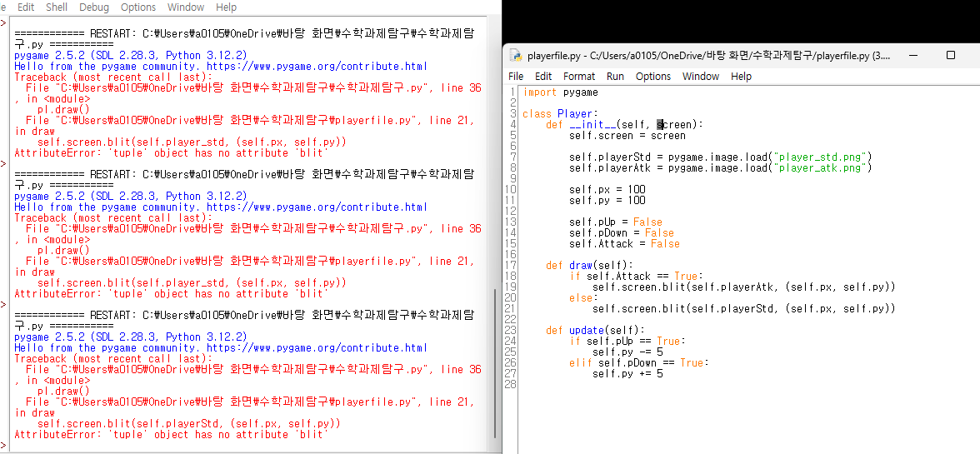
Task: Click the 'elif self.pDown == True:' line
Action: [x=638, y=363]
